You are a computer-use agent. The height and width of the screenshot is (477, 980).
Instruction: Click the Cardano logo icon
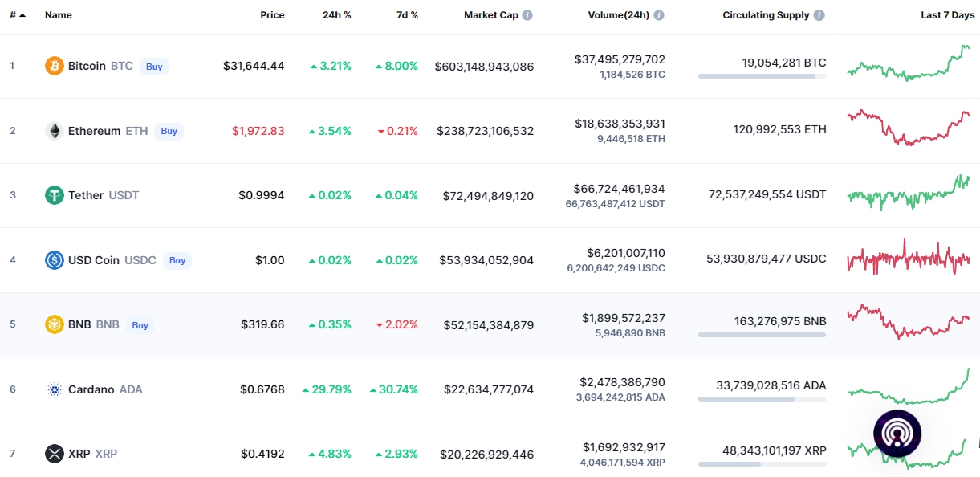point(54,389)
